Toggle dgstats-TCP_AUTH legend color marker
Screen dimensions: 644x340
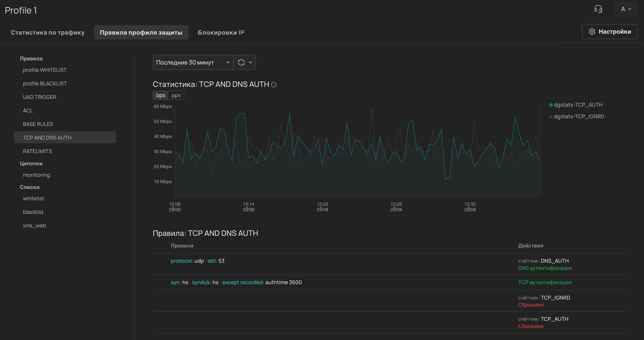pos(551,105)
